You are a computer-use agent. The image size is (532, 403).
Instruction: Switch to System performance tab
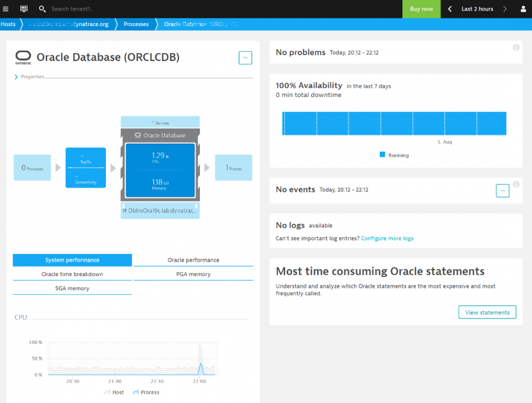tap(72, 260)
